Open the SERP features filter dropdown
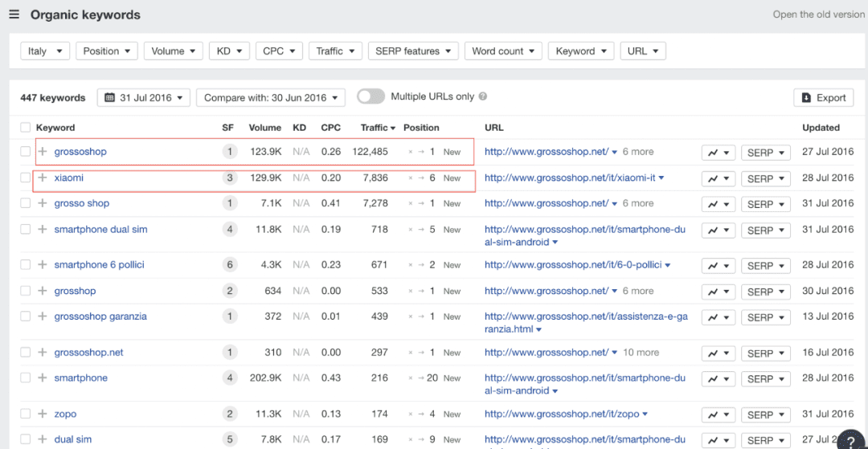 coord(414,51)
